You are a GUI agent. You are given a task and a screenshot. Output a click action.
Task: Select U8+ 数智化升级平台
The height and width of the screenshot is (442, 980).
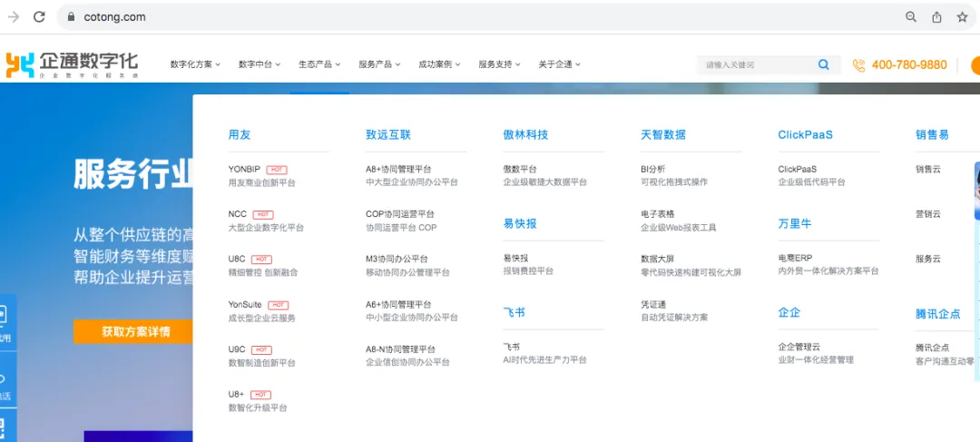(x=258, y=401)
